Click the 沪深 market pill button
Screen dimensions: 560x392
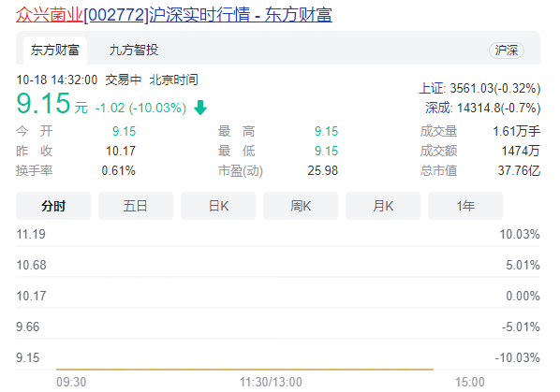coord(506,51)
